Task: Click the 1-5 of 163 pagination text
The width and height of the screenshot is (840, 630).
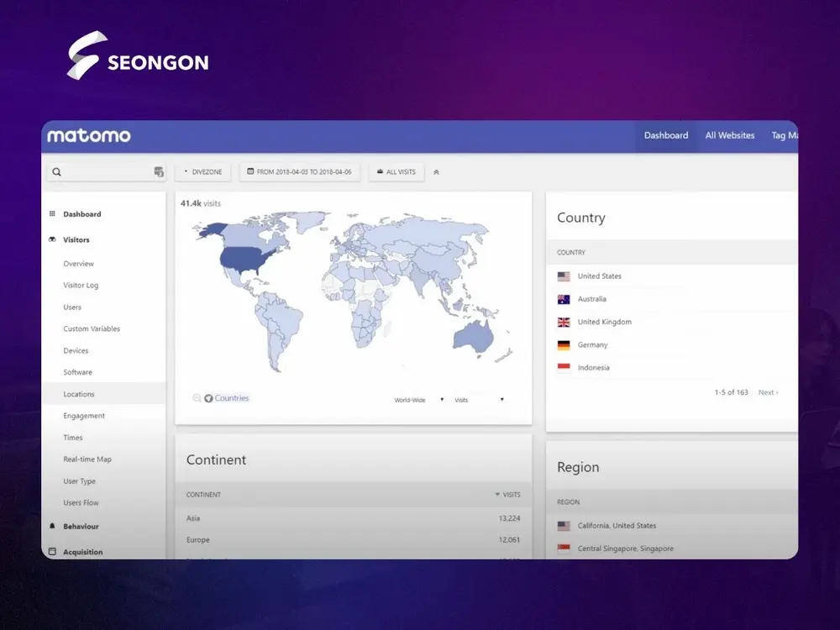Action: click(x=732, y=392)
